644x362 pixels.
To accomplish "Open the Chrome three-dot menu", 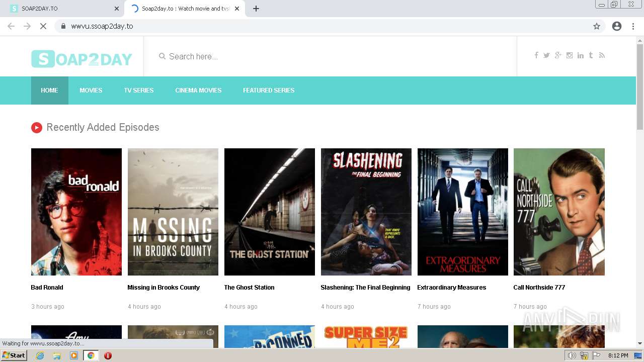I will tap(633, 26).
